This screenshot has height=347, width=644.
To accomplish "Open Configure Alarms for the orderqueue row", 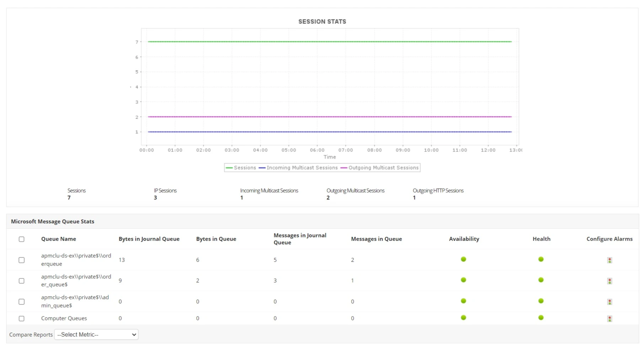I will (609, 260).
